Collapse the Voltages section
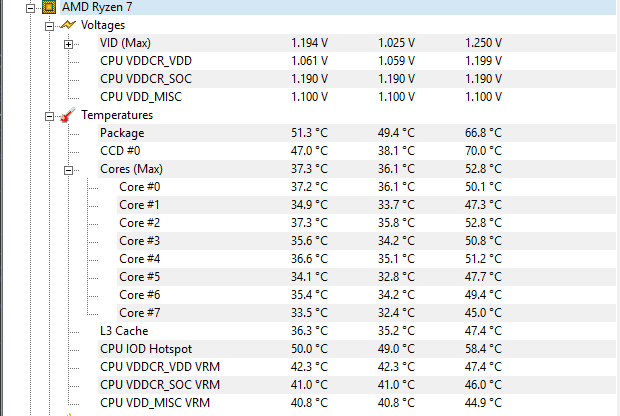 point(49,26)
